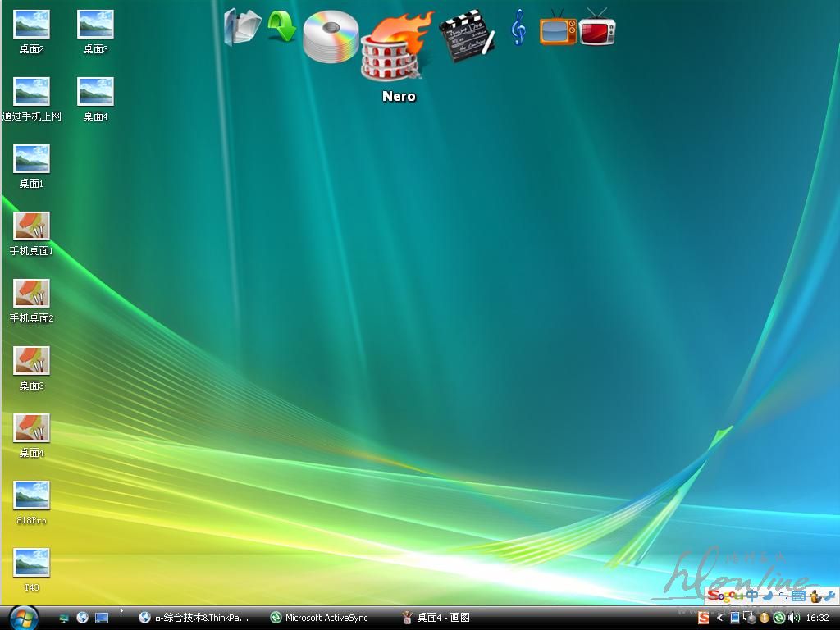
Task: Open the stacked CD discs dock icon
Action: click(x=330, y=37)
